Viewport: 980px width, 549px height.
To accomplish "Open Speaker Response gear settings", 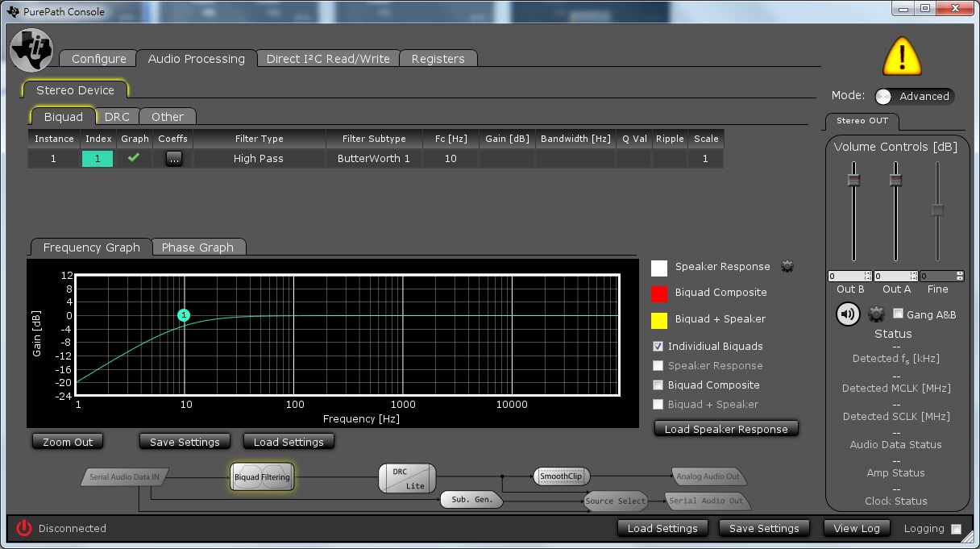I will click(787, 267).
